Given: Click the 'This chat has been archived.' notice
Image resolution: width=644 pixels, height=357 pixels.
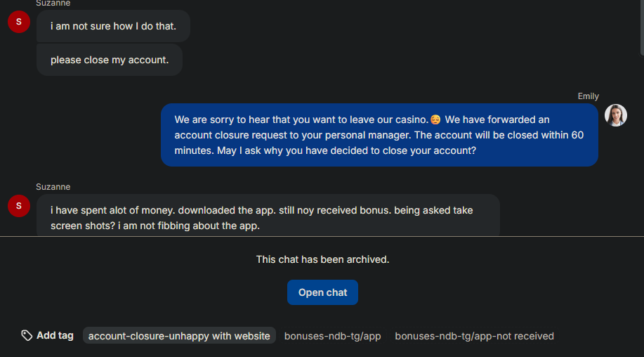Looking at the screenshot, I should (x=322, y=259).
